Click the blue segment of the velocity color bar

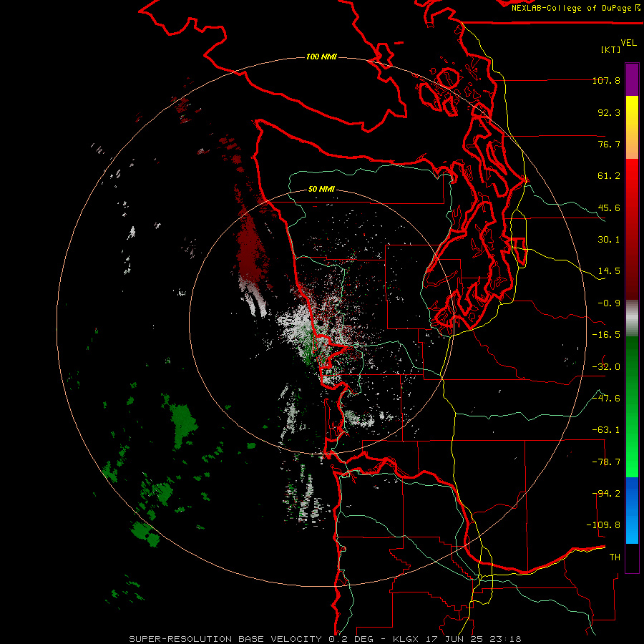tap(632, 510)
